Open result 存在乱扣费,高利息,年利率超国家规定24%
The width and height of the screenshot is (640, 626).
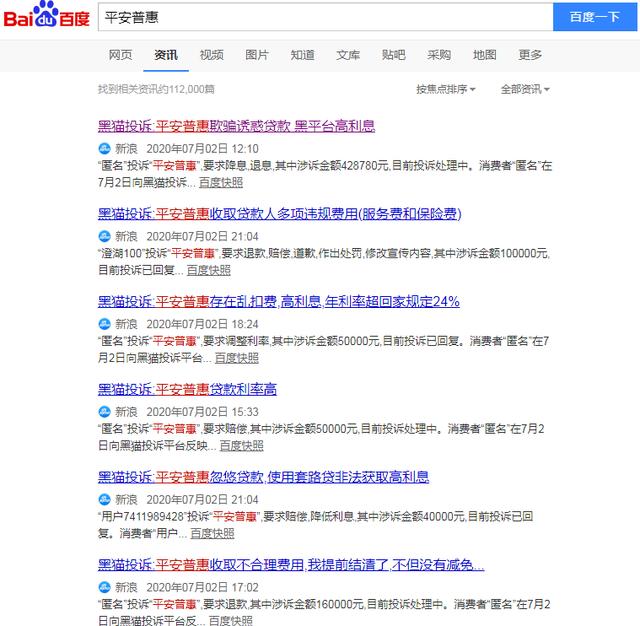point(279,301)
